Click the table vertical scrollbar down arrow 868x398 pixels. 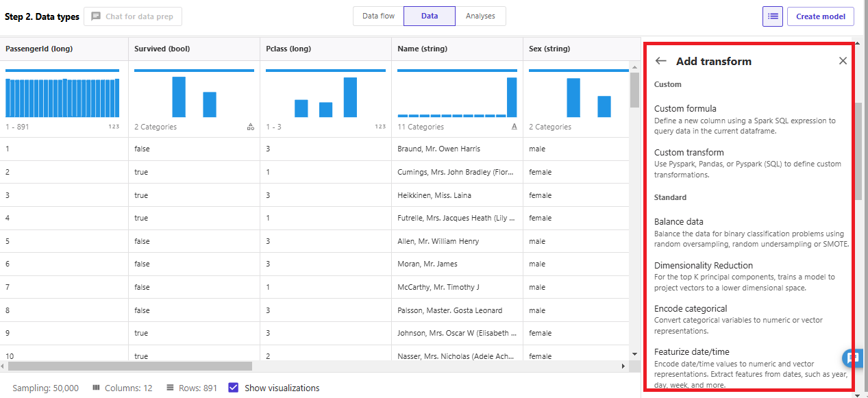(634, 353)
